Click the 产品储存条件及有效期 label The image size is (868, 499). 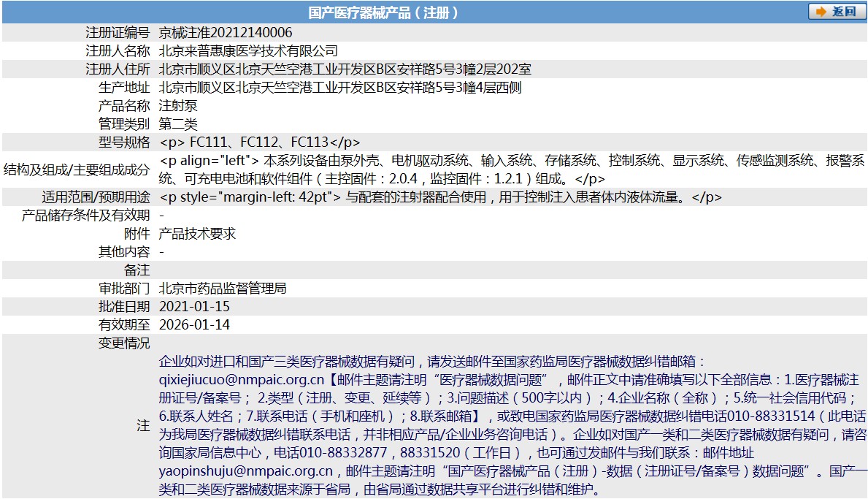tap(86, 216)
